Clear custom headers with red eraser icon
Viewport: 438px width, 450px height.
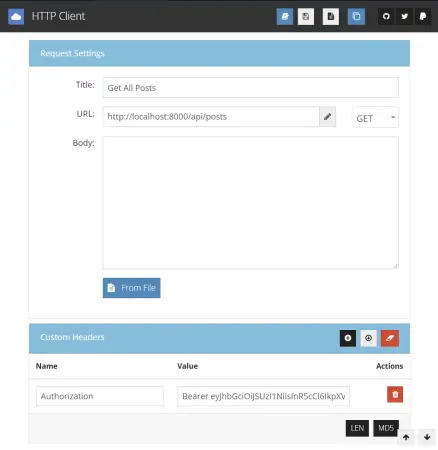tap(390, 338)
